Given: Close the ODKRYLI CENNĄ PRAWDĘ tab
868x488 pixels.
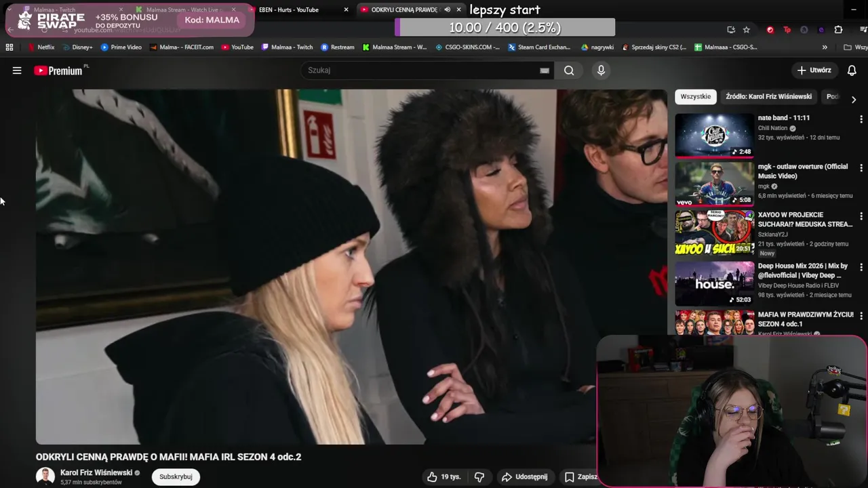Looking at the screenshot, I should pyautogui.click(x=459, y=9).
